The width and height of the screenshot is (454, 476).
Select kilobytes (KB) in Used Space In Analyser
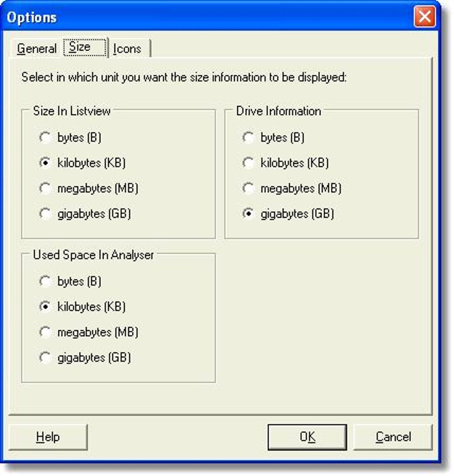click(x=46, y=307)
